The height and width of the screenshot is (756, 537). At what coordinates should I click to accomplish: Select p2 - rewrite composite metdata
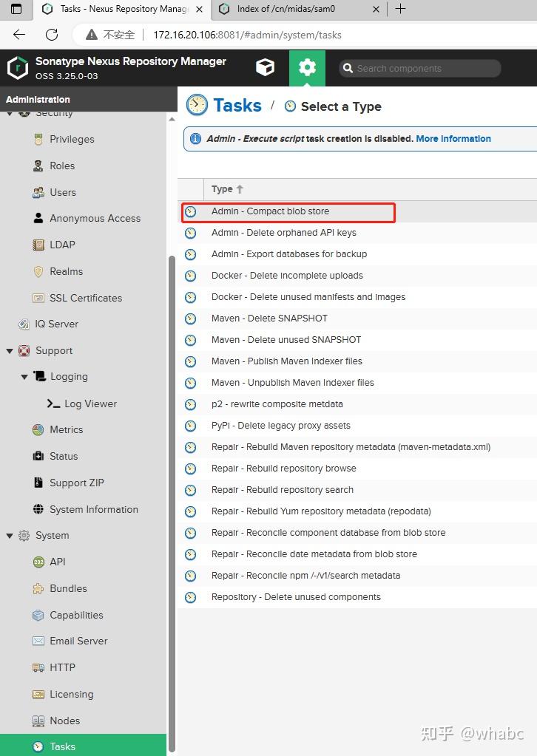tap(357, 404)
